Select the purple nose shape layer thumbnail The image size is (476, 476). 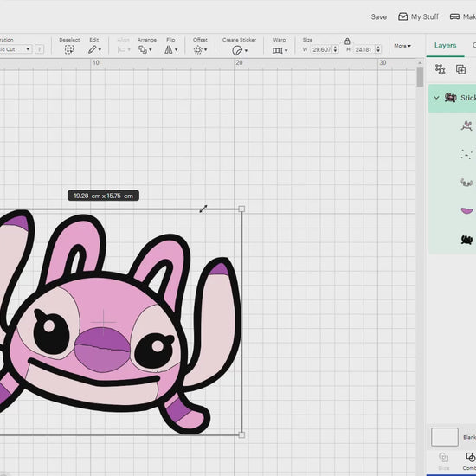[466, 210]
